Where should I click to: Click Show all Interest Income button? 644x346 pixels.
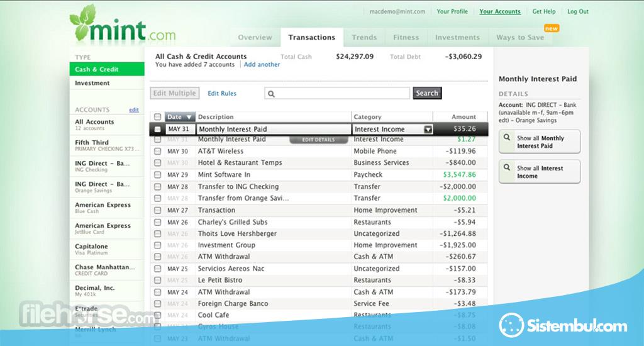point(540,172)
